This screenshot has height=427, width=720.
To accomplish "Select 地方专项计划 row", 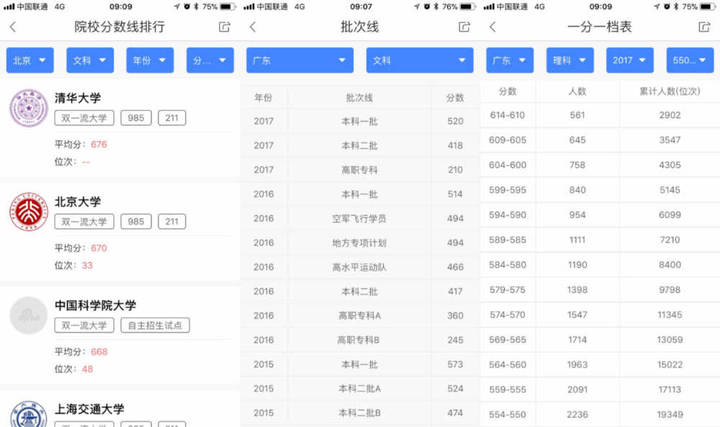I will point(360,243).
